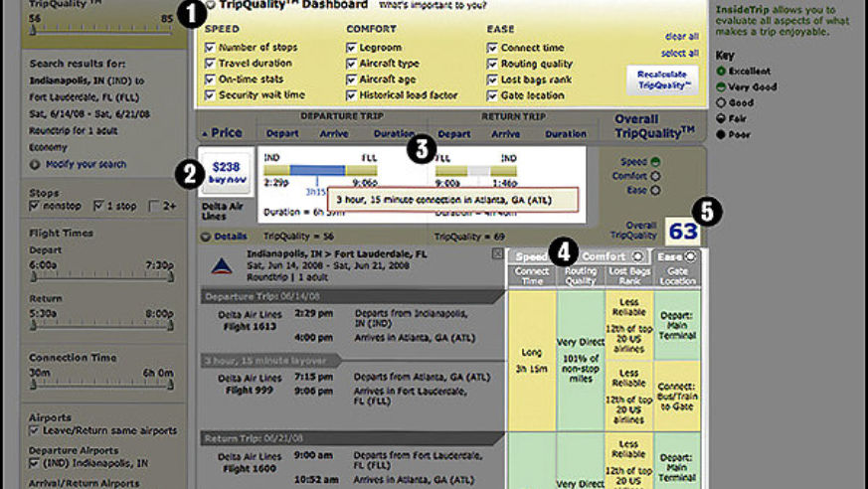Uncheck On-time stats
The width and height of the screenshot is (868, 489).
click(210, 80)
